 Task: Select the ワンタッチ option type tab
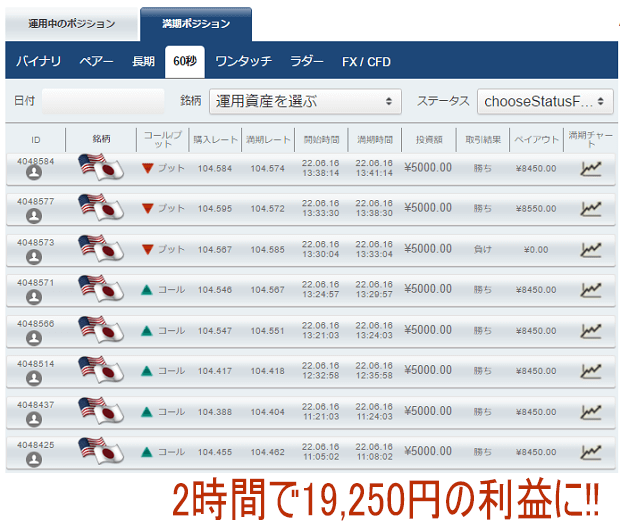click(x=244, y=62)
